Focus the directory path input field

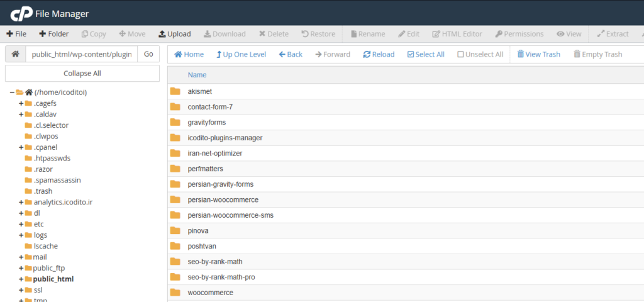click(82, 54)
